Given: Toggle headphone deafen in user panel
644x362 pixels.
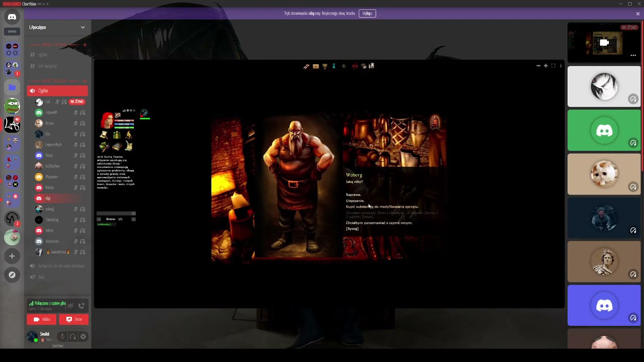Looking at the screenshot, I should coord(72,336).
